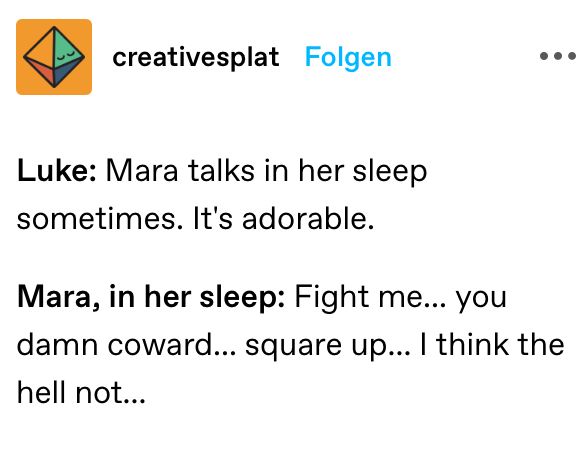
Task: Open the creativesplat avatar image
Action: click(54, 57)
